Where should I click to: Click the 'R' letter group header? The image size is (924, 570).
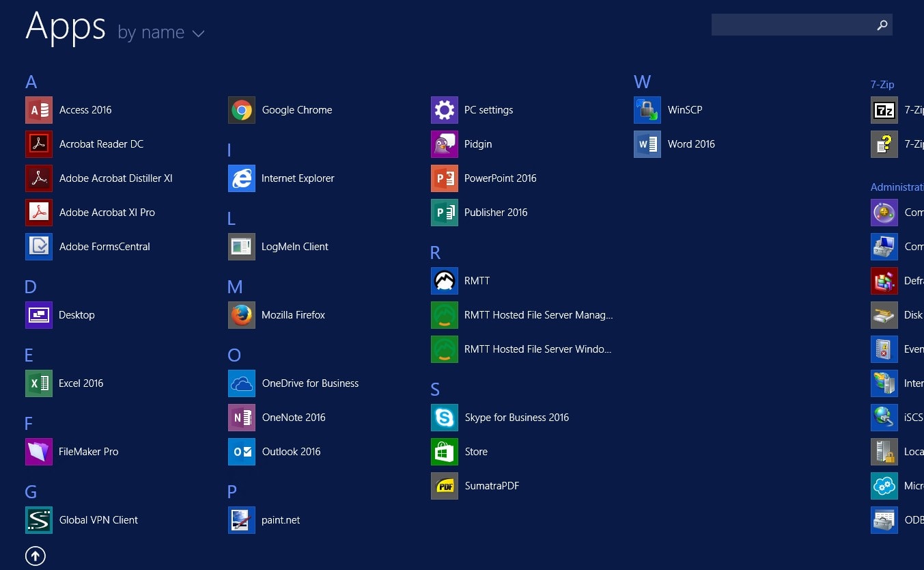pos(436,253)
